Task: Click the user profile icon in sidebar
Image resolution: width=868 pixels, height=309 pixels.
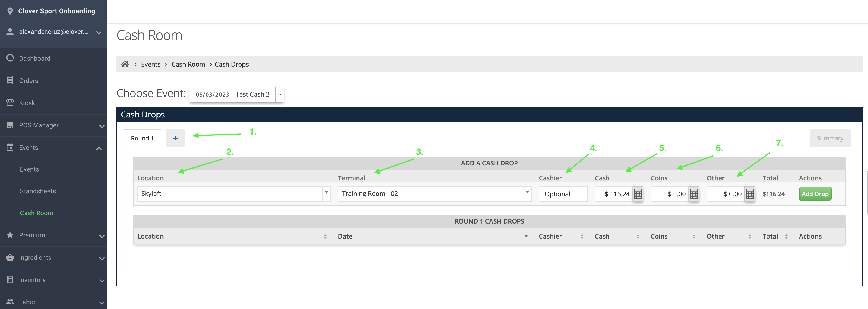Action: click(x=10, y=32)
